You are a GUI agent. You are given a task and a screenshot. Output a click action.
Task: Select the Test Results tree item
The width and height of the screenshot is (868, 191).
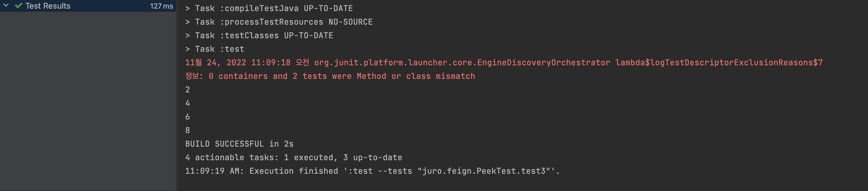pyautogui.click(x=88, y=6)
